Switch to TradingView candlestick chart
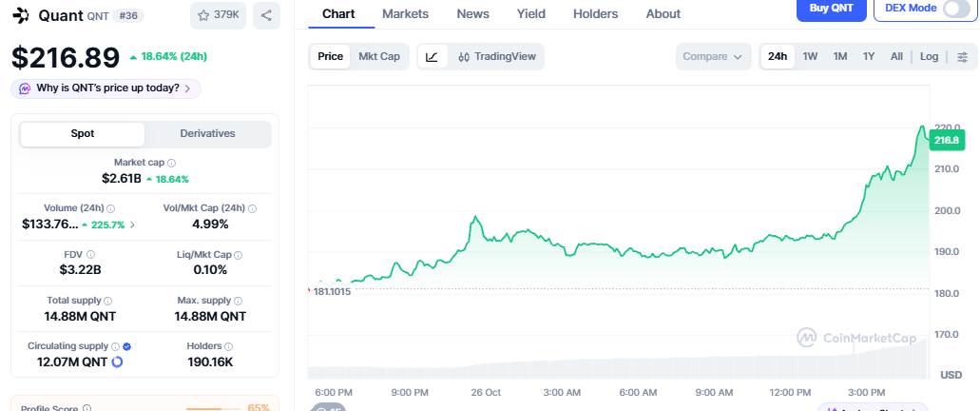Viewport: 980px width, 411px height. tap(497, 56)
